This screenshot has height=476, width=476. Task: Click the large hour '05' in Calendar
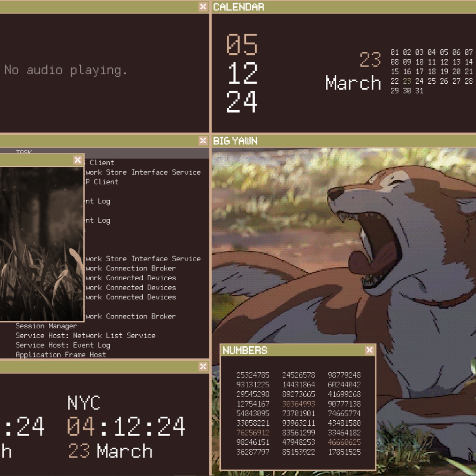(242, 45)
